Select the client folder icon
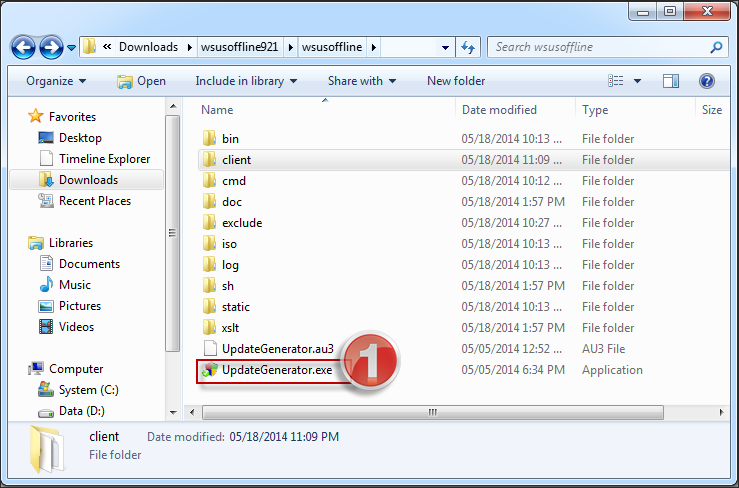Screen dimensions: 739x488 209,159
